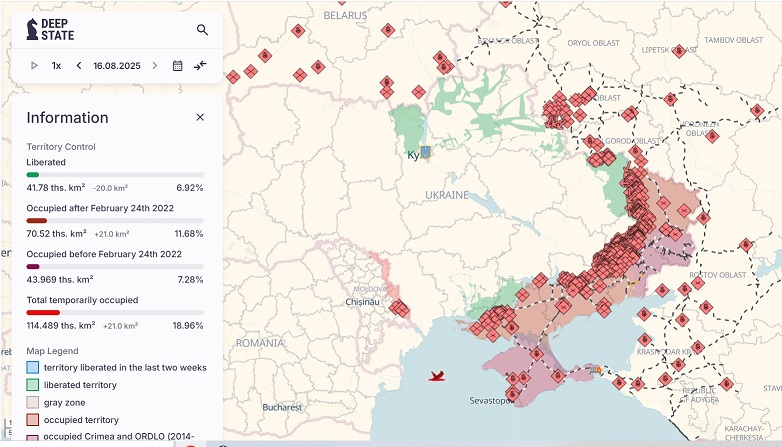Click the Total temporarily occupied red bar

coord(44,312)
